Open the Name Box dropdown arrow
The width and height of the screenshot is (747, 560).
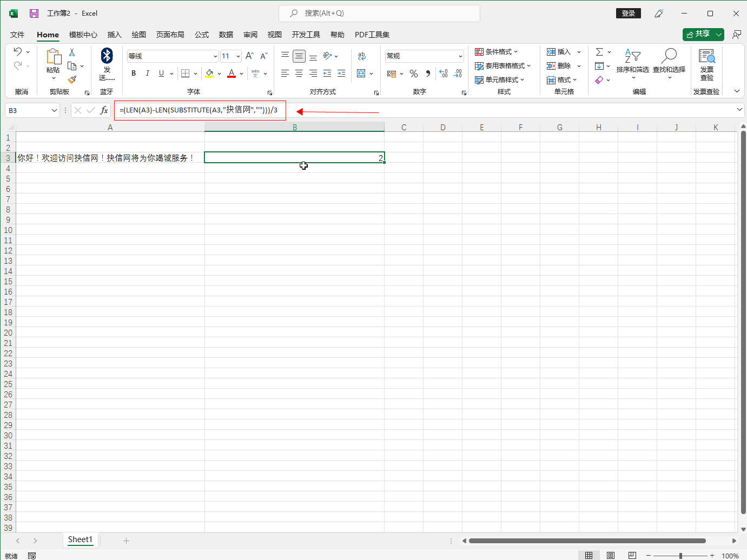point(54,110)
